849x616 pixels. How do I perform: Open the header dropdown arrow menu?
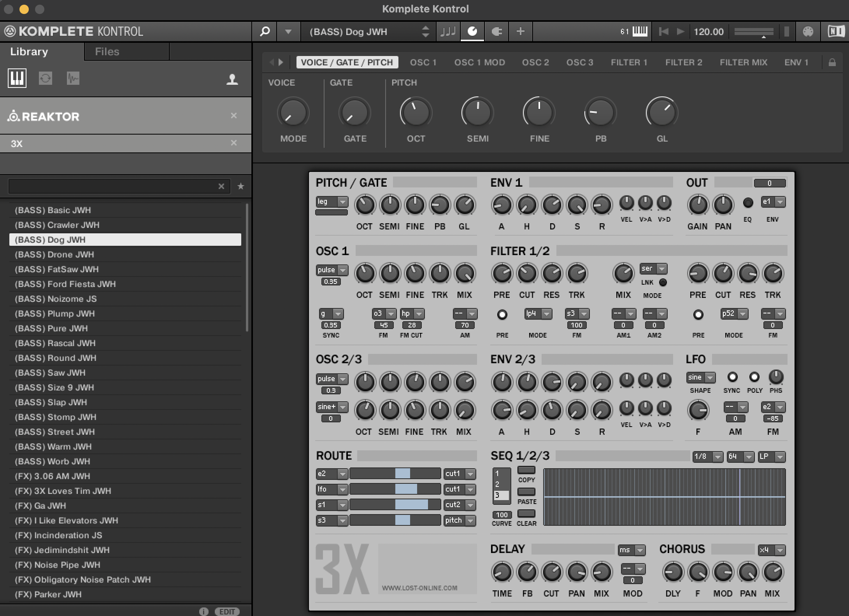[288, 31]
